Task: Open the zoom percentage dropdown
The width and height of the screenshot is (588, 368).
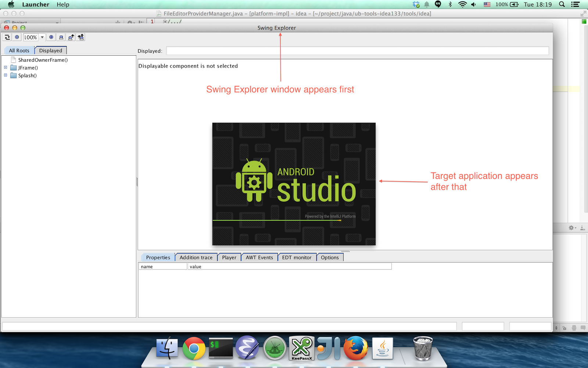Action: (42, 37)
